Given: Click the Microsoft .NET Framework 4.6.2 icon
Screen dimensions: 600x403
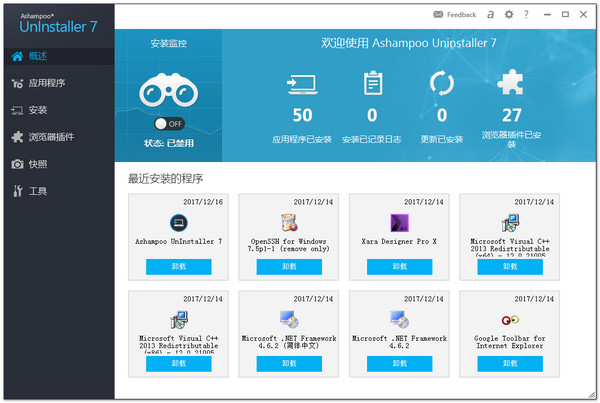Looking at the screenshot, I should (399, 320).
